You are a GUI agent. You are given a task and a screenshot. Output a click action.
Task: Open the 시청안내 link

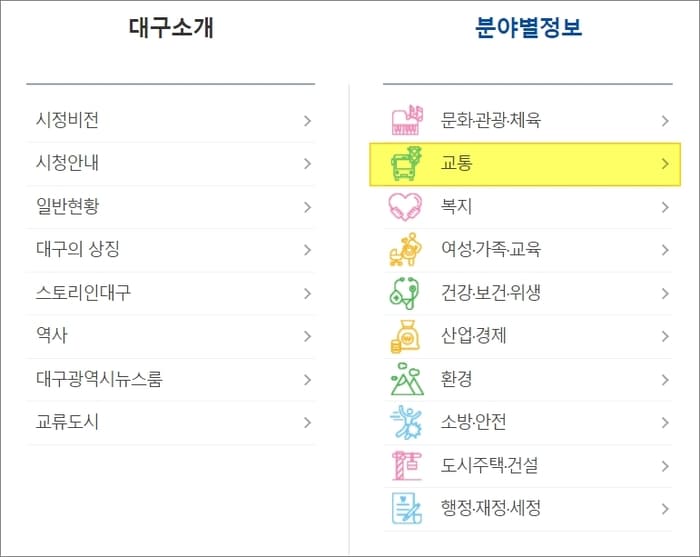pyautogui.click(x=67, y=163)
